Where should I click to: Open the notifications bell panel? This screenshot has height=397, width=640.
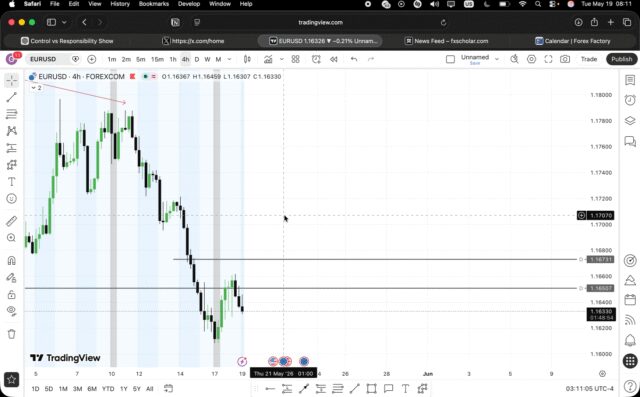click(630, 340)
